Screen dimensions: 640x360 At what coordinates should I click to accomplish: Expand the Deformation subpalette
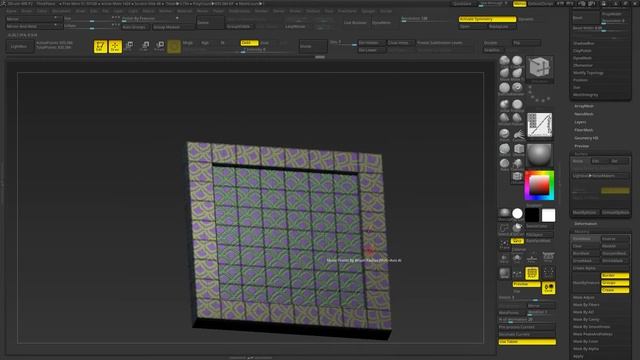(585, 224)
